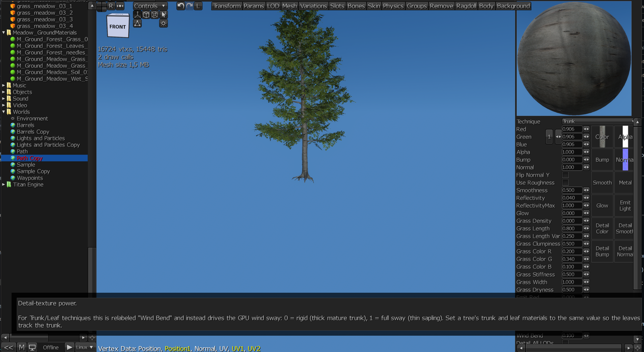This screenshot has width=644, height=352.
Task: Toggle the wireframe cube icon
Action: 154,15
